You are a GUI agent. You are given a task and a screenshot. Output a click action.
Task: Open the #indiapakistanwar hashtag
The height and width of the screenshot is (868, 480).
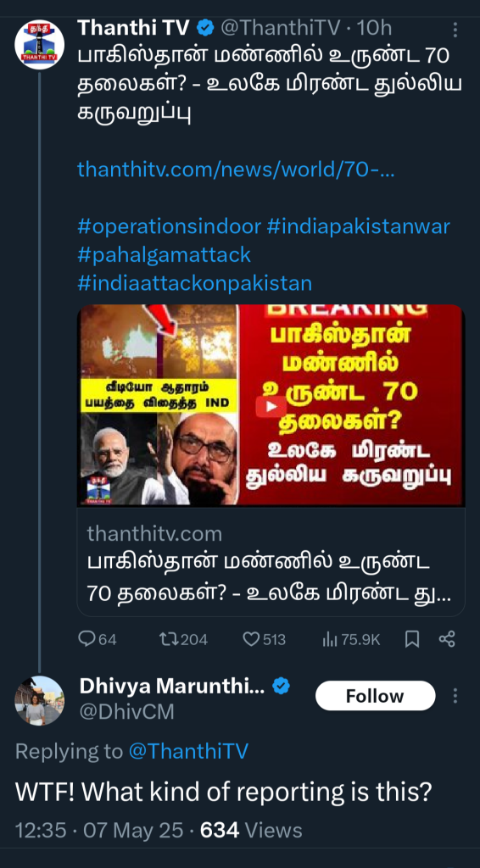(358, 226)
